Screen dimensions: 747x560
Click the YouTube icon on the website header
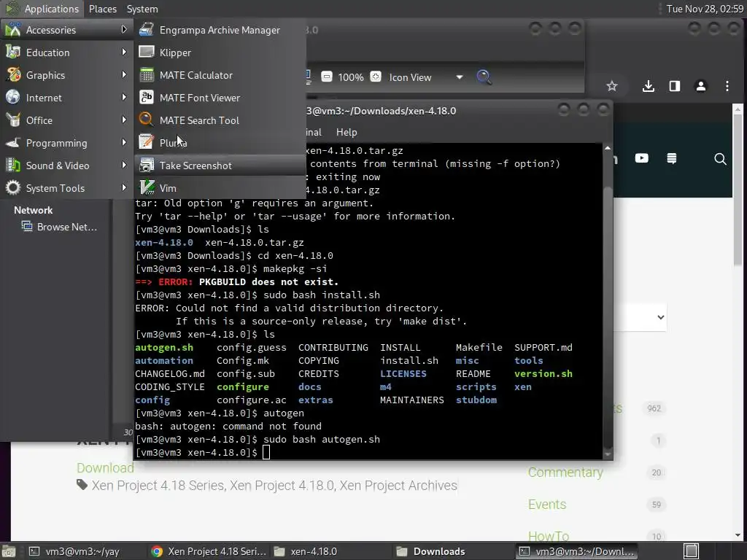click(x=642, y=158)
